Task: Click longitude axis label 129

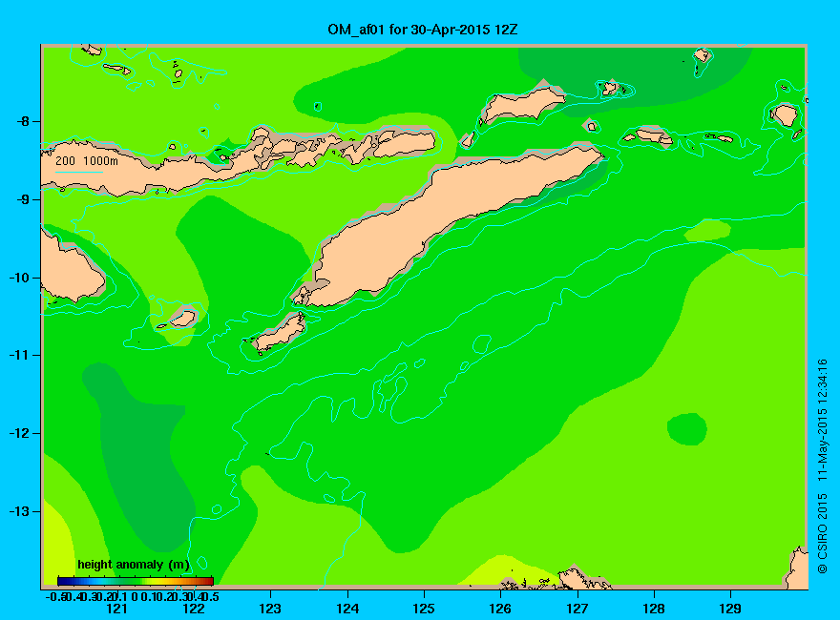Action: 730,609
